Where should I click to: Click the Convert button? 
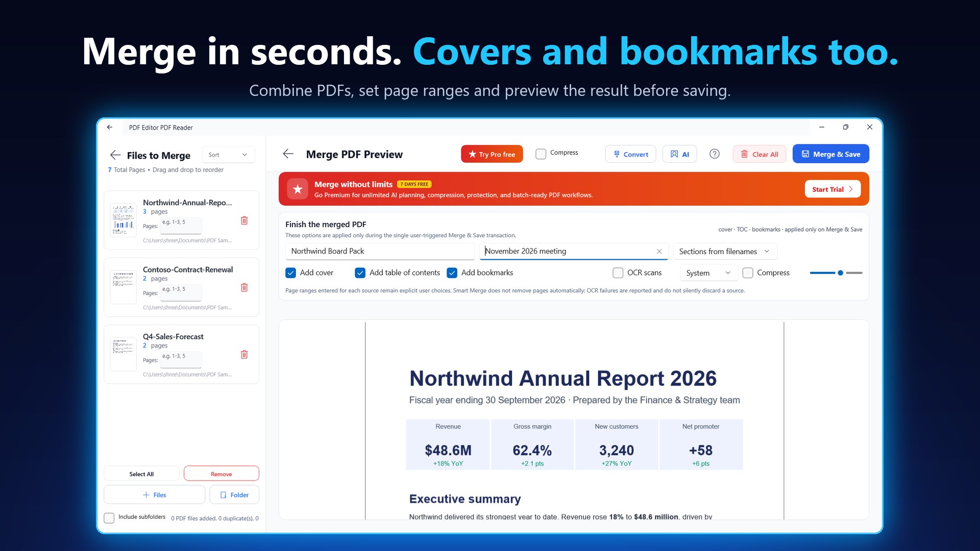(630, 154)
